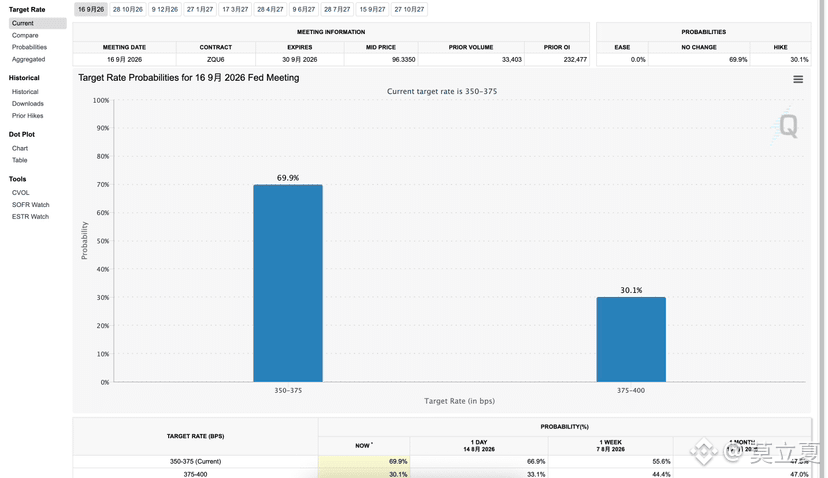Click the 375-400 table row label
Viewport: 828px width, 478px height.
click(195, 474)
